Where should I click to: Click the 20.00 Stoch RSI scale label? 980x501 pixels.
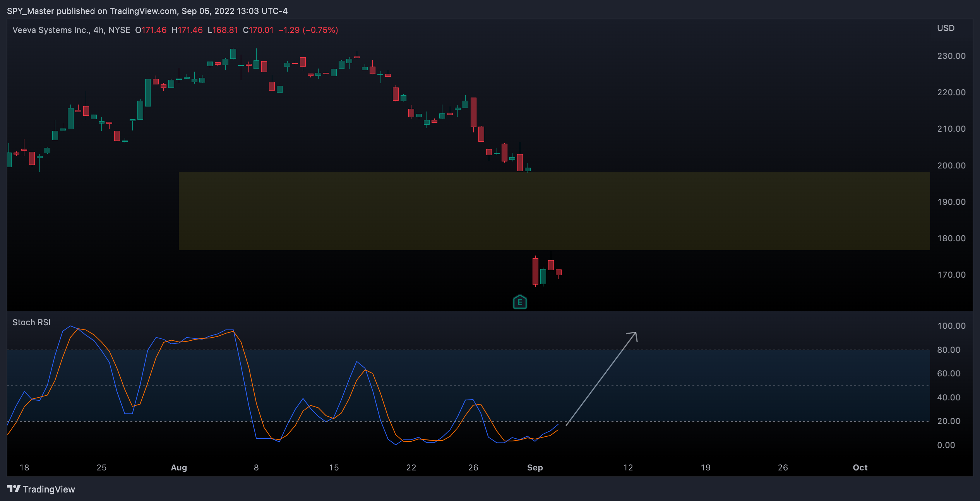[949, 421]
